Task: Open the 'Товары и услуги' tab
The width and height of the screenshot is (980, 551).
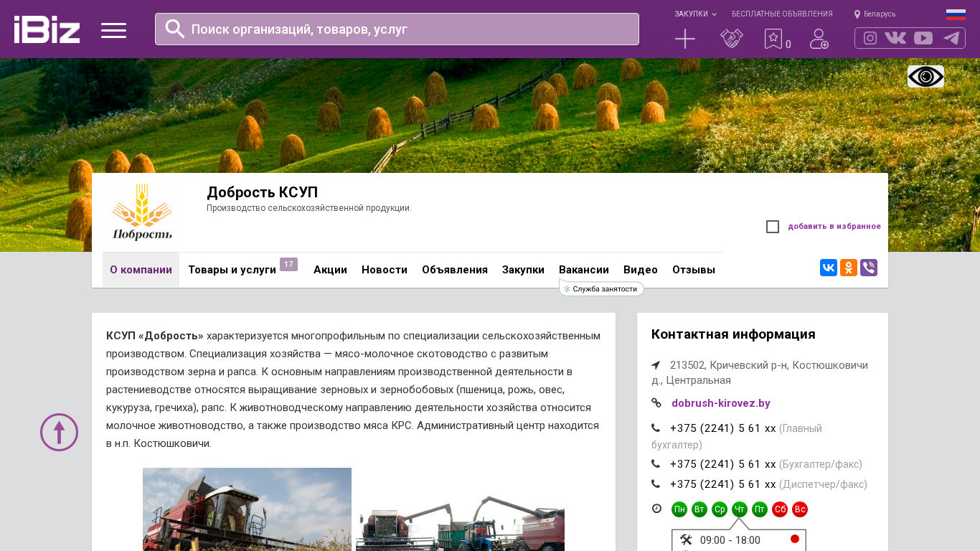Action: pyautogui.click(x=232, y=270)
